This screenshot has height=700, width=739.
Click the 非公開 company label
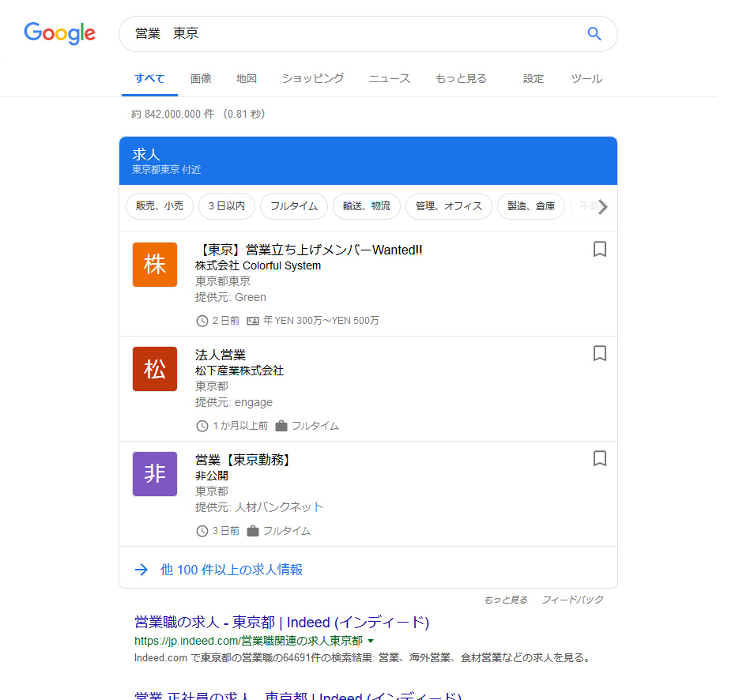[x=212, y=476]
